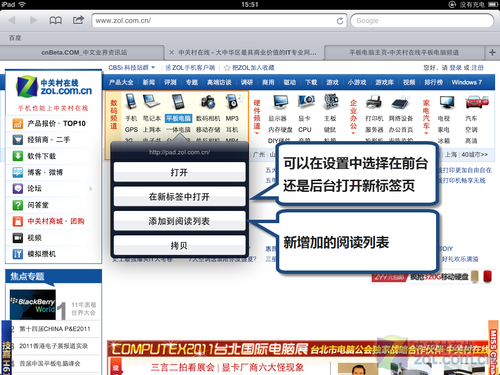The height and width of the screenshot is (375, 500).
Task: Expand the 论坛 sidebar arrow
Action: tap(90, 189)
